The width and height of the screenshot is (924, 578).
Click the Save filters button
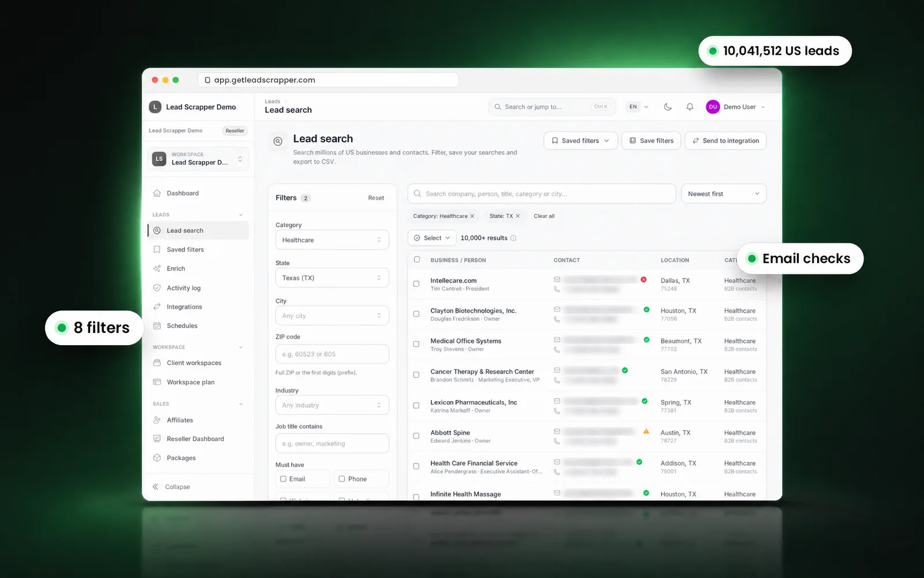click(651, 140)
